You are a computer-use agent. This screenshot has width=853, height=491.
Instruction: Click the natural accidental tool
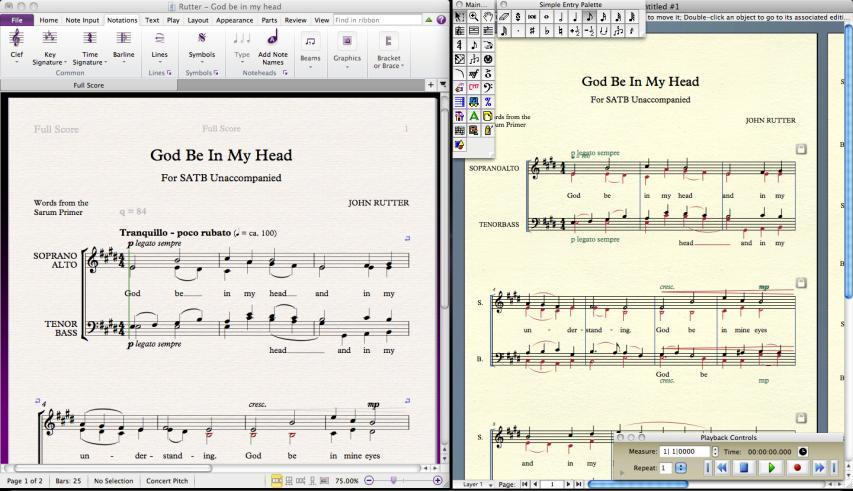(560, 31)
